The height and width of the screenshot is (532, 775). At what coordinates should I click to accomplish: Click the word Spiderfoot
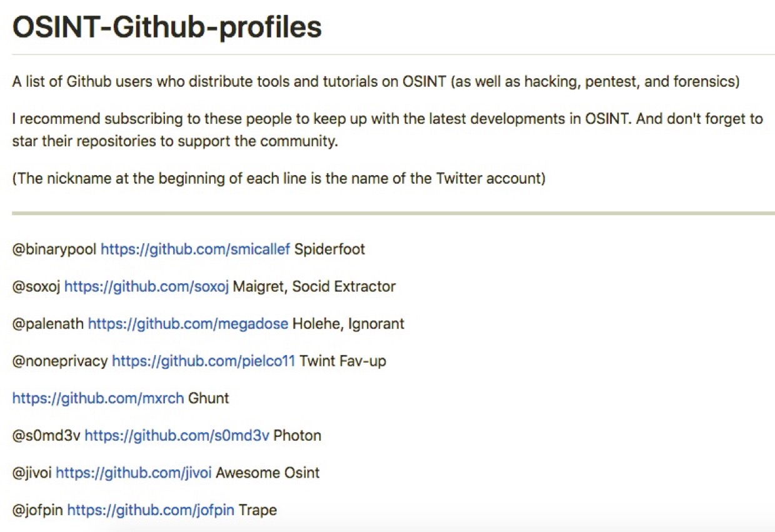[x=329, y=249]
